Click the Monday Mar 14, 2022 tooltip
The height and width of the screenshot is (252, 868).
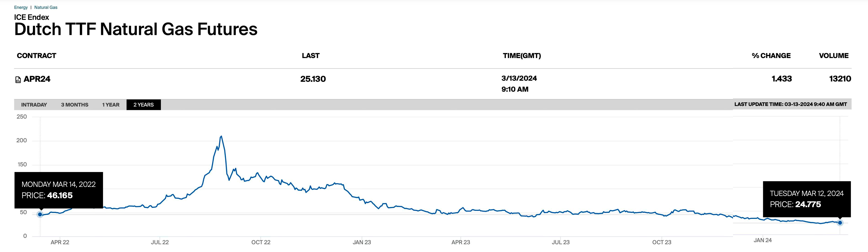[59, 190]
